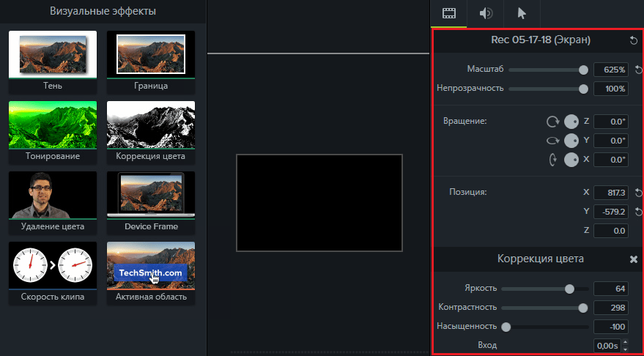This screenshot has width=644, height=356.
Task: Select the Удаление цвета effect thumbnail
Action: pyautogui.click(x=52, y=196)
